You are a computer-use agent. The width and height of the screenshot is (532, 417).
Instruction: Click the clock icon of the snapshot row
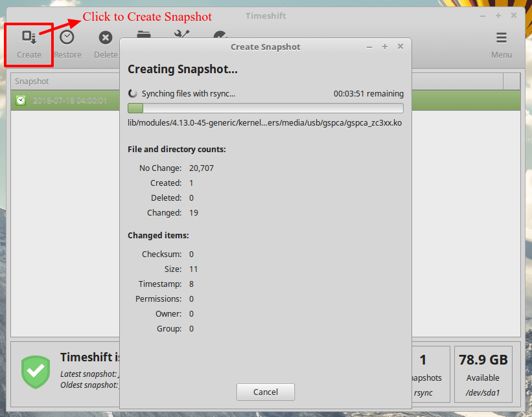tap(21, 100)
